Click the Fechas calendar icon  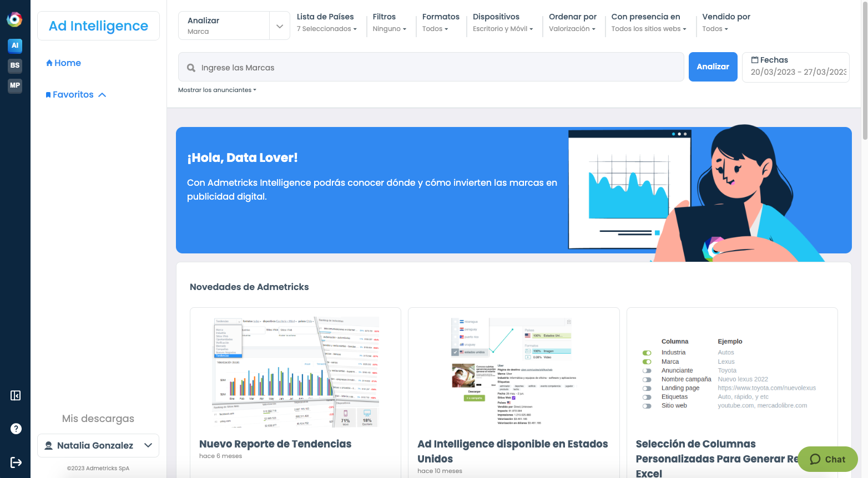pos(755,60)
